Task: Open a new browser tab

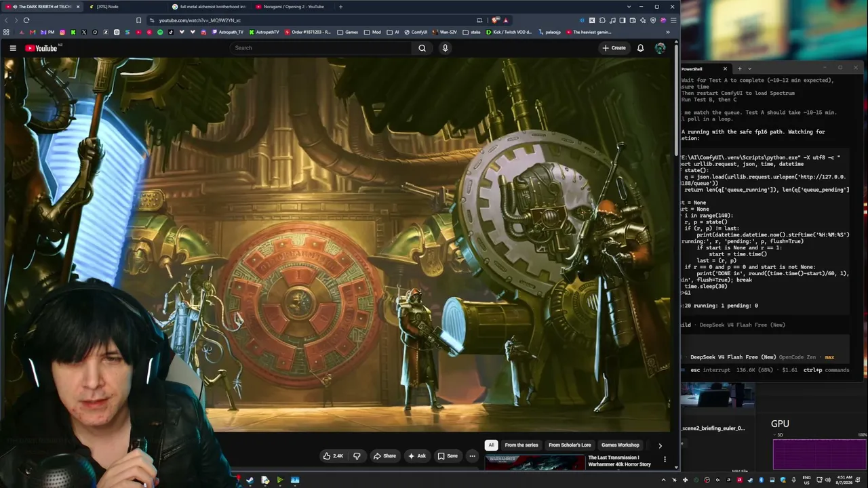Action: (340, 7)
